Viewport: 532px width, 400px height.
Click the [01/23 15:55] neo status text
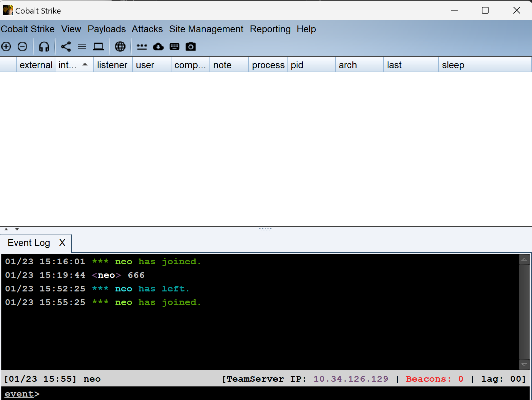[52, 379]
